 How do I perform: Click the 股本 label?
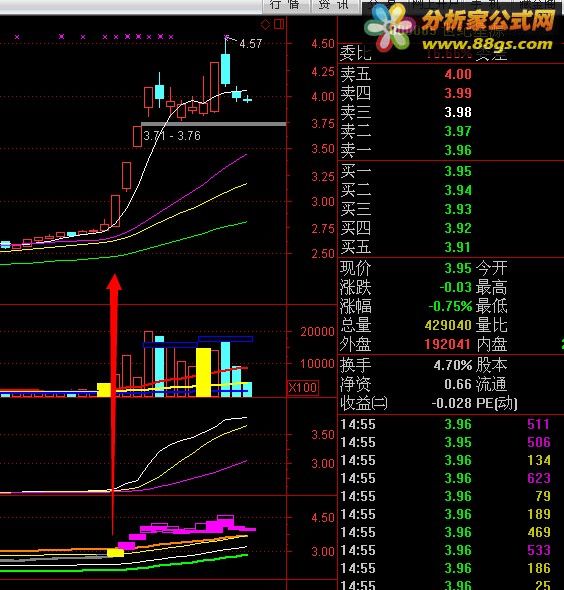tap(491, 365)
